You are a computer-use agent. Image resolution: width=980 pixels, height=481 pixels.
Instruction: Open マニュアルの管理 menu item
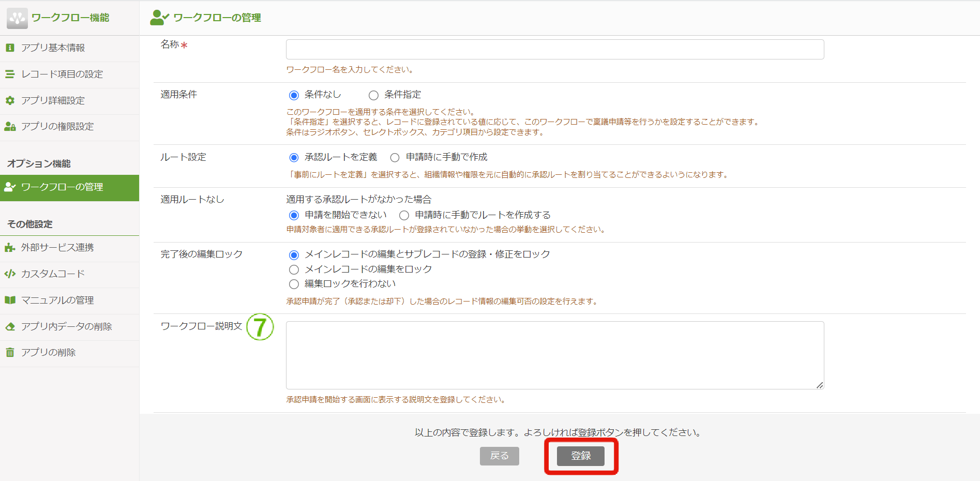(69, 301)
